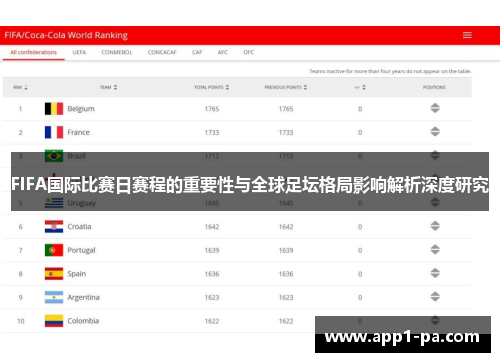The height and width of the screenshot is (362, 500).
Task: Switch to the AFC tab
Action: pos(223,52)
